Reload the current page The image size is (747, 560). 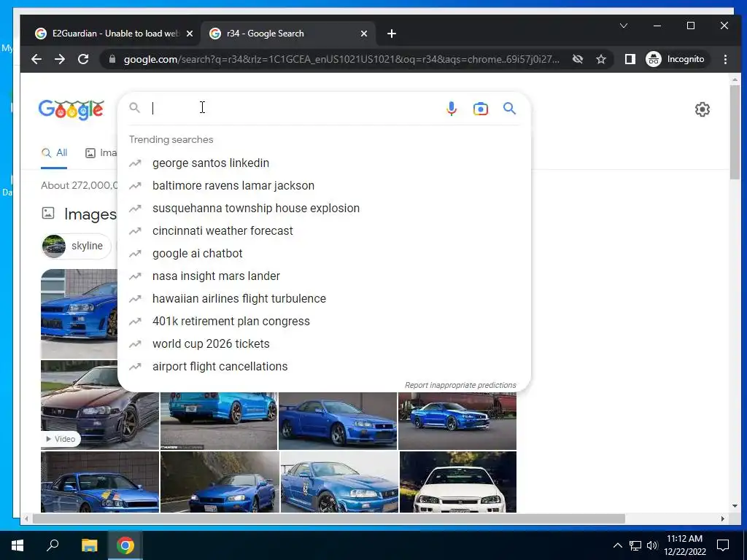(83, 59)
